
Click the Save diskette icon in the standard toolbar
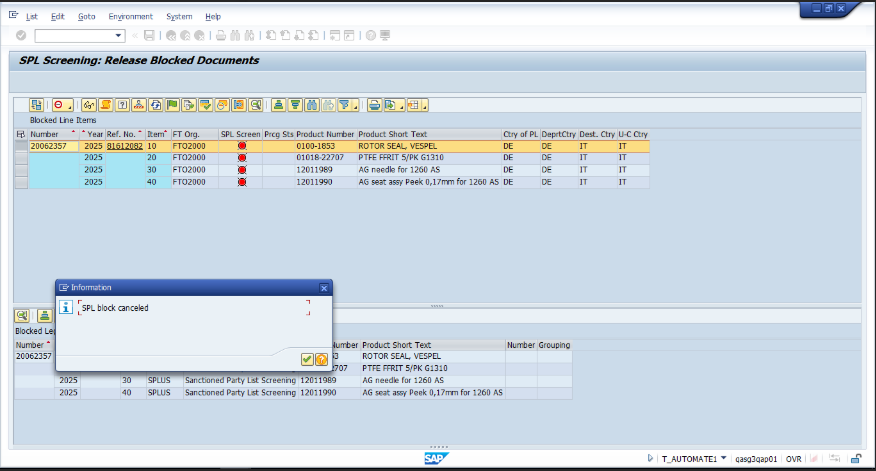click(x=149, y=36)
